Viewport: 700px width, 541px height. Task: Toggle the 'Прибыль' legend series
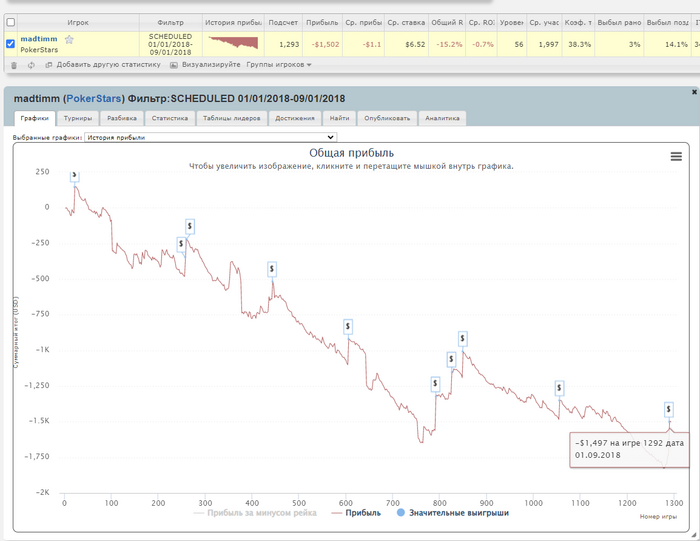click(x=356, y=513)
